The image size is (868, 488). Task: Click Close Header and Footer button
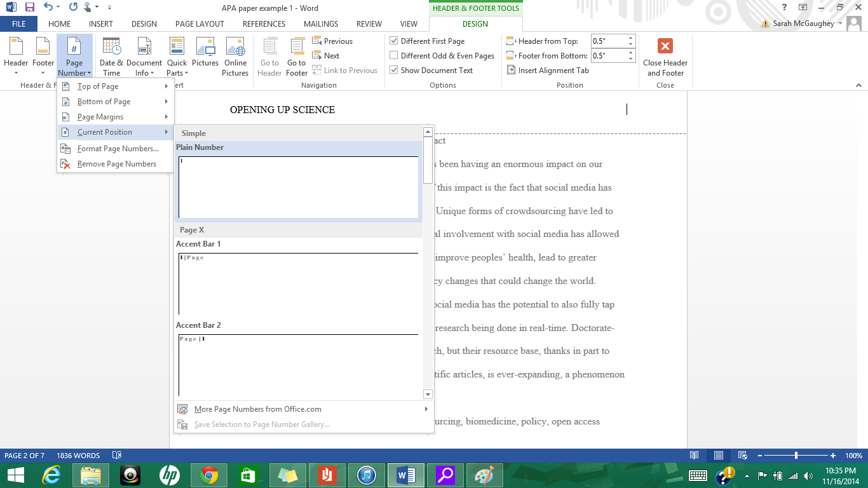pos(665,56)
